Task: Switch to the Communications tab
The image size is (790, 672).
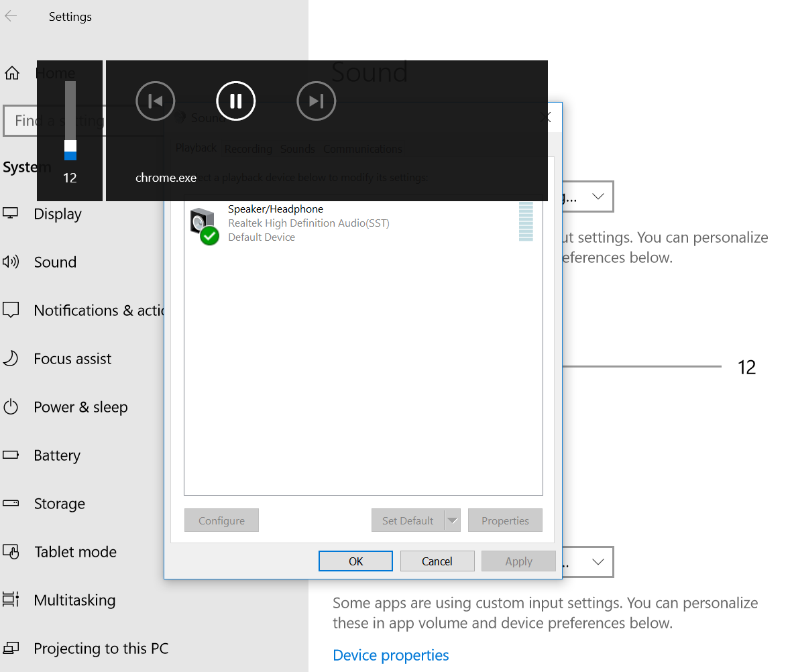Action: point(363,149)
